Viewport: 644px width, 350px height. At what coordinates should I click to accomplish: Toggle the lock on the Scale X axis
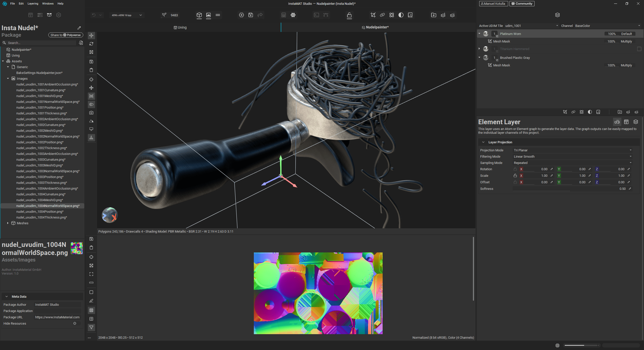[515, 176]
